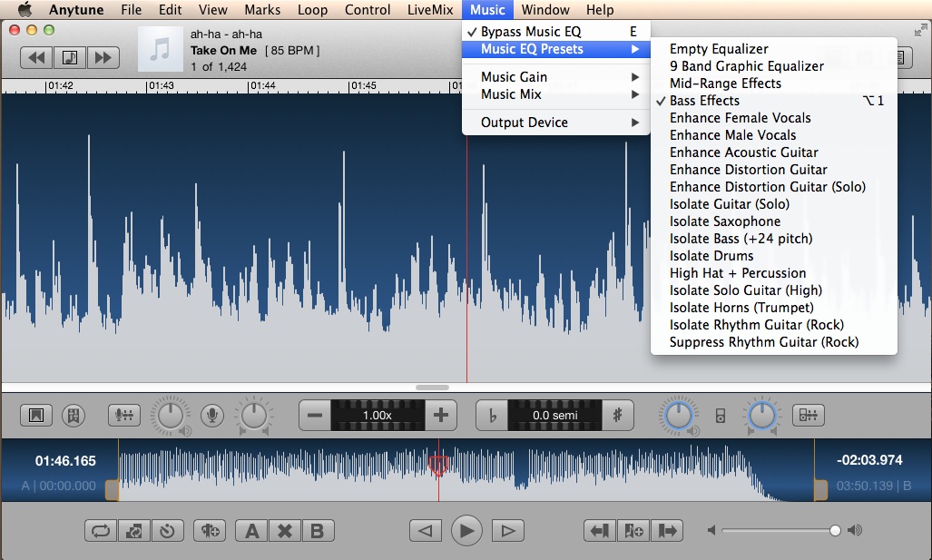Select Isolate Bass (+24 pitch) preset

774,239
